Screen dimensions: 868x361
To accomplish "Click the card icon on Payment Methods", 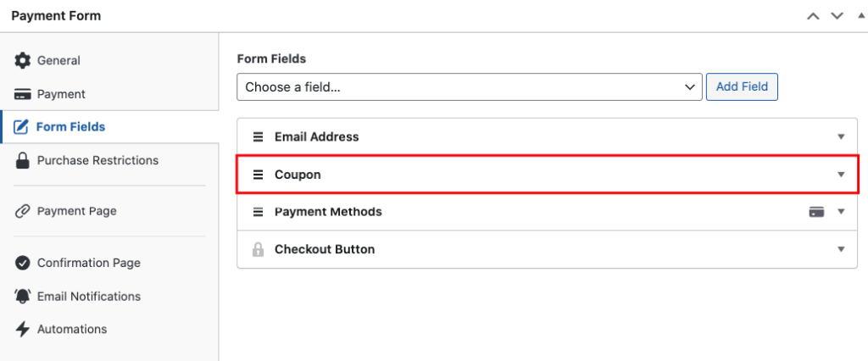I will click(x=816, y=212).
